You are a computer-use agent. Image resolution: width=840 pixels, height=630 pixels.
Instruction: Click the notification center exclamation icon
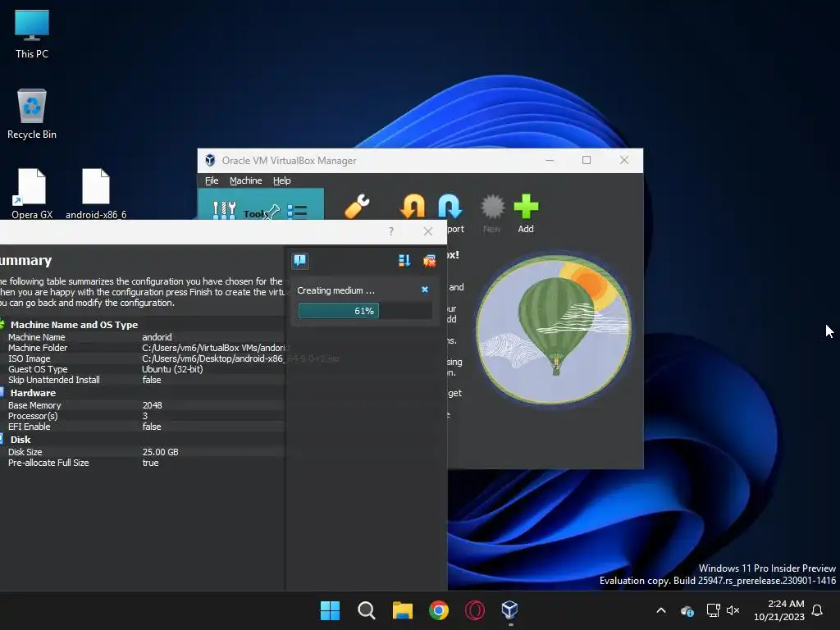pos(300,261)
